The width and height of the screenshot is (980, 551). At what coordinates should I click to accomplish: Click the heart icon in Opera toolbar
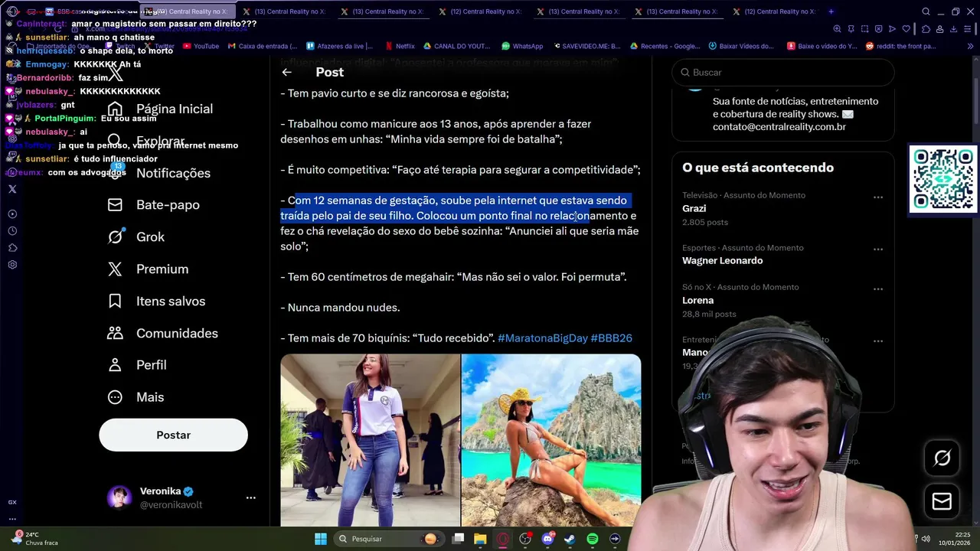(906, 29)
